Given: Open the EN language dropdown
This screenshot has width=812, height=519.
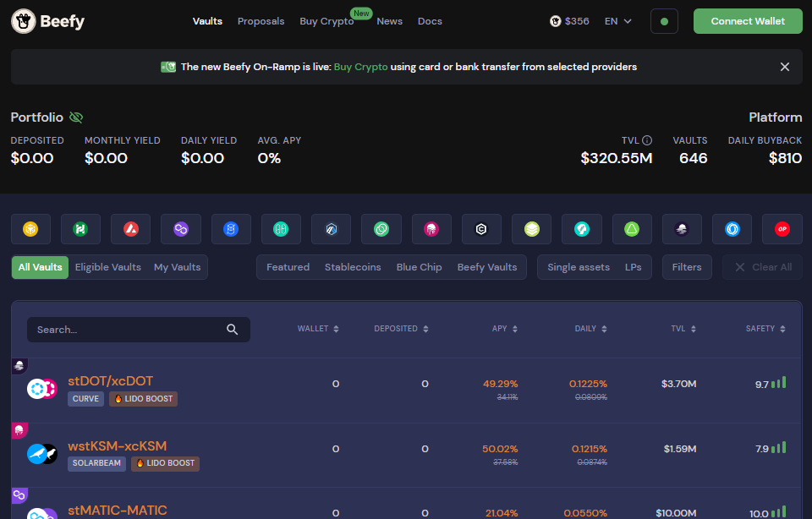Looking at the screenshot, I should [x=618, y=21].
